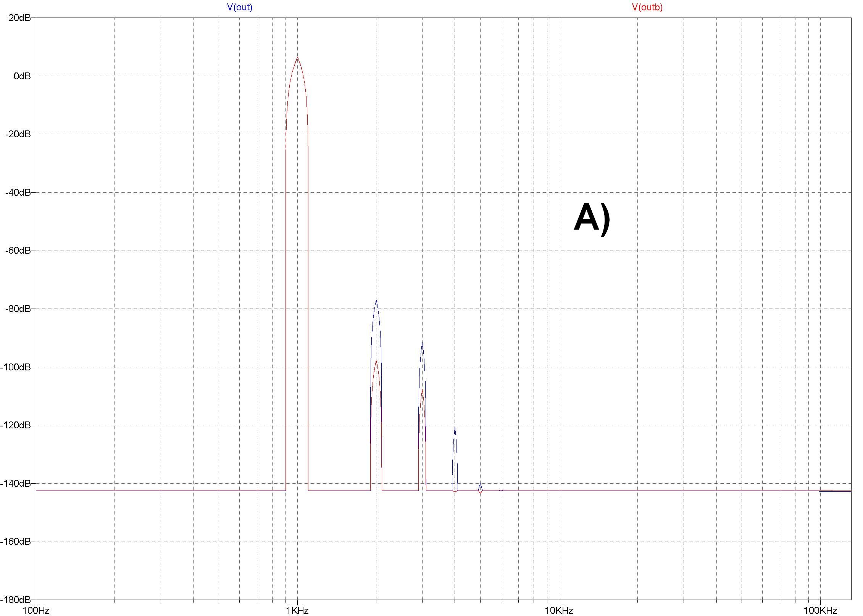Viewport: 863px width, 616px height.
Task: Click the 0dB axis label
Action: tap(22, 76)
